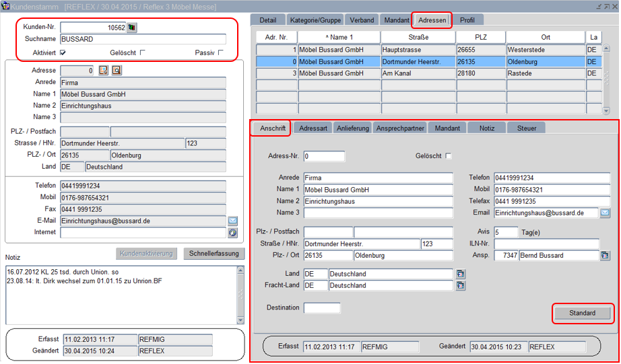Screen dimensions: 621x364
Task: Enable the Passiv checkbox
Action: tap(220, 52)
